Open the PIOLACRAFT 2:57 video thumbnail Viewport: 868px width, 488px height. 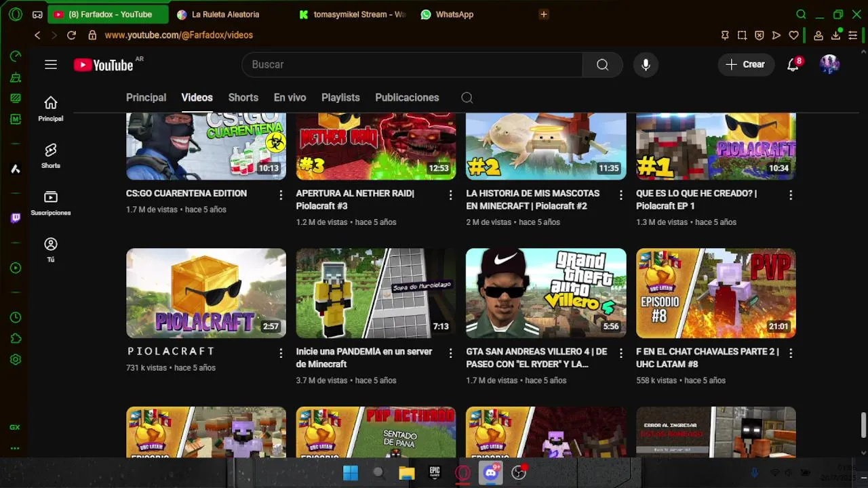(206, 293)
